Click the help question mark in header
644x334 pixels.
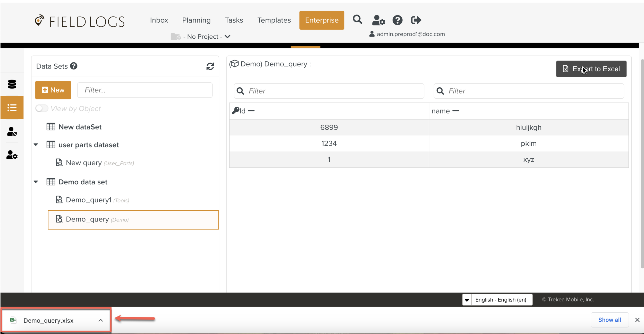[397, 20]
